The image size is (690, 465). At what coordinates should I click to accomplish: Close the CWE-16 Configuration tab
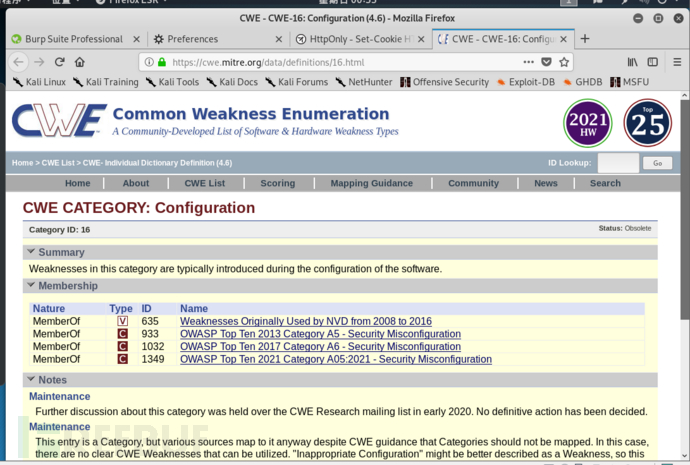coord(563,39)
